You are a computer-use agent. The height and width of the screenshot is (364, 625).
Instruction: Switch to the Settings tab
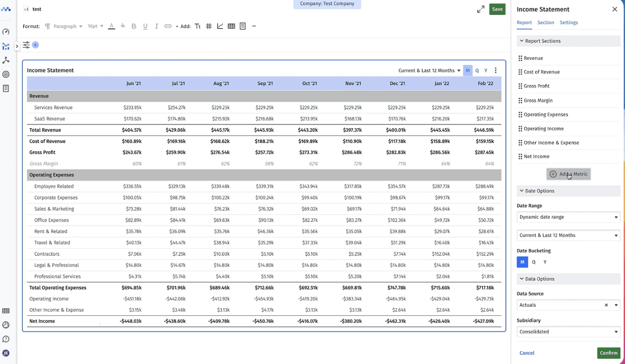coord(568,22)
